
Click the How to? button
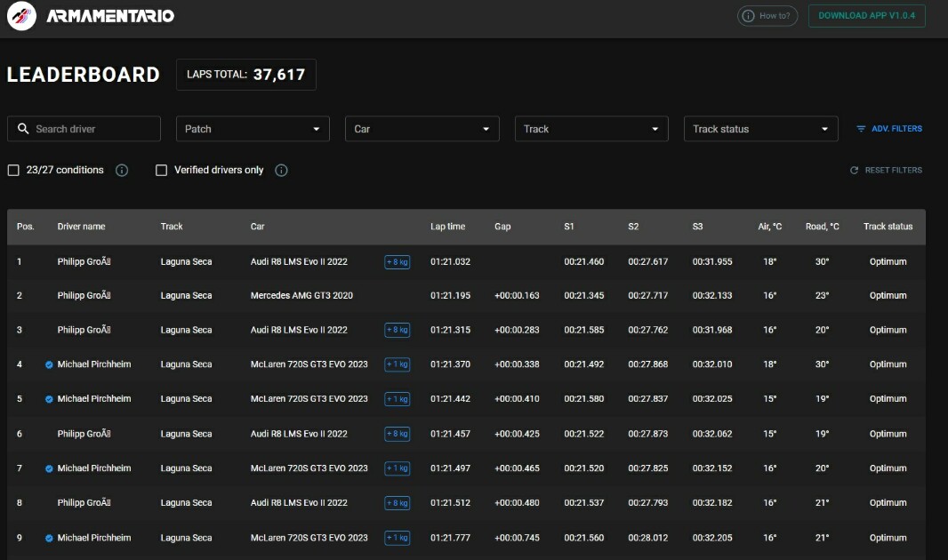767,16
